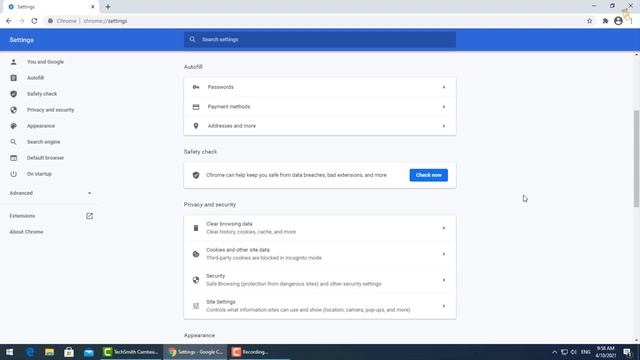Select On startup in the sidebar

(39, 174)
